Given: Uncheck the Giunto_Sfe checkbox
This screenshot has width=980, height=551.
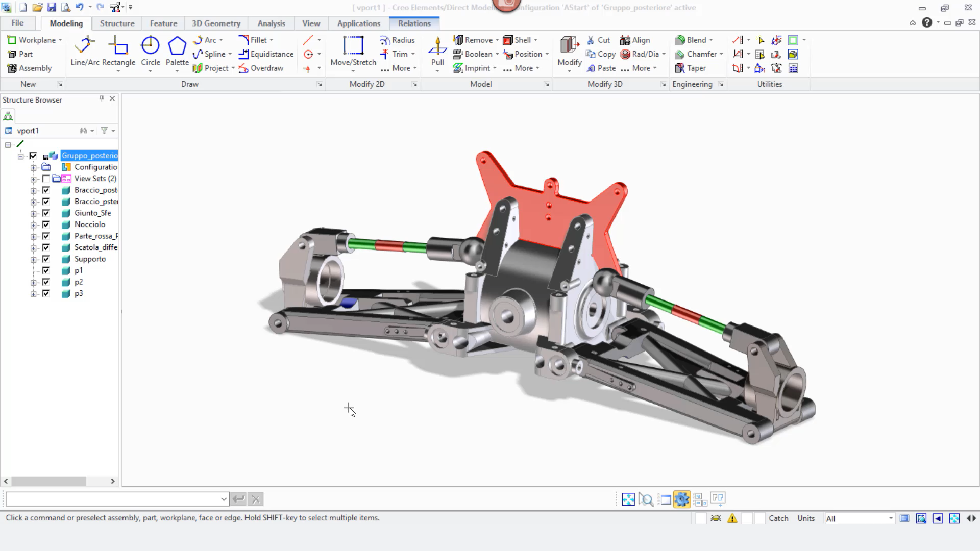Looking at the screenshot, I should pos(46,213).
